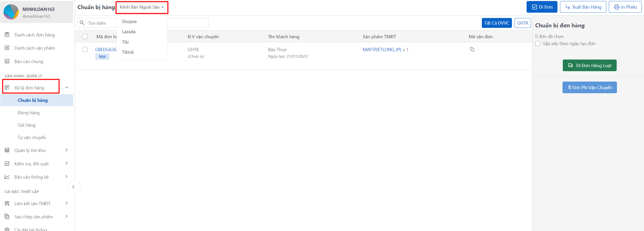Open the MAYTRIETLONG_IPL product link
Viewport: 644px width, 231px height.
coord(382,50)
